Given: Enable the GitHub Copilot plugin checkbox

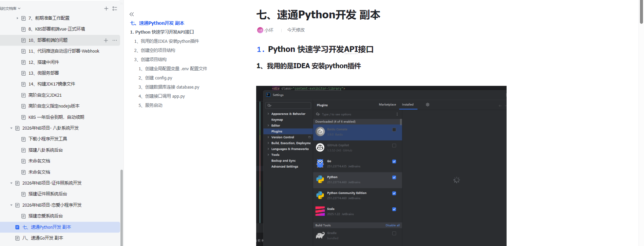Looking at the screenshot, I should [394, 146].
